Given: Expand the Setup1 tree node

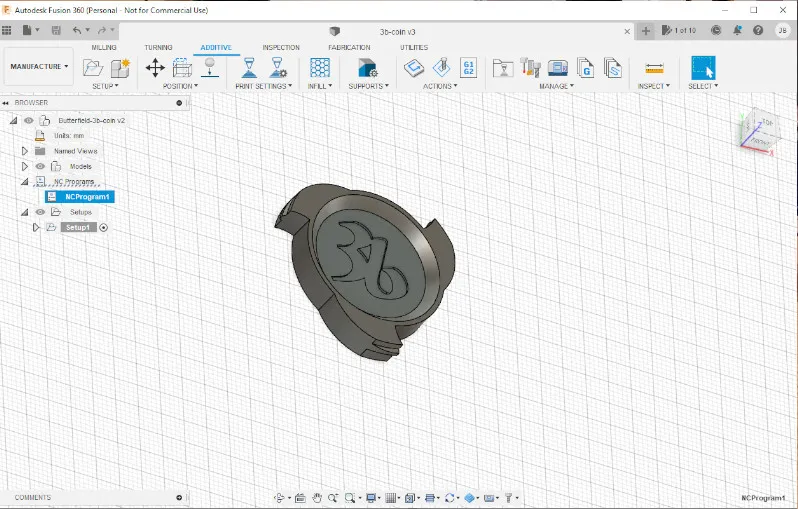Looking at the screenshot, I should click(36, 228).
